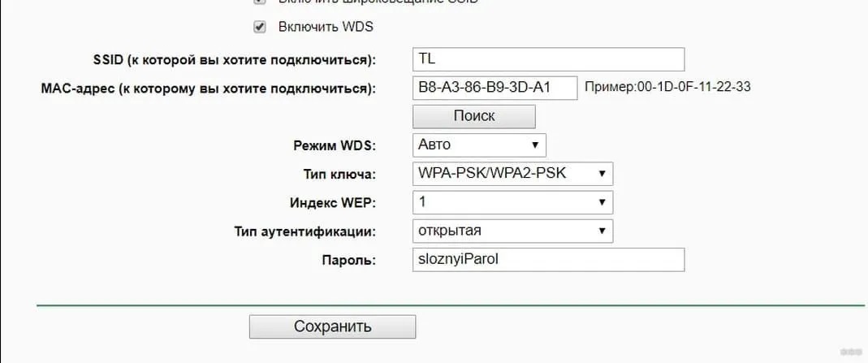Click the Тип ключа label
Image resolution: width=868 pixels, height=363 pixels.
339,175
